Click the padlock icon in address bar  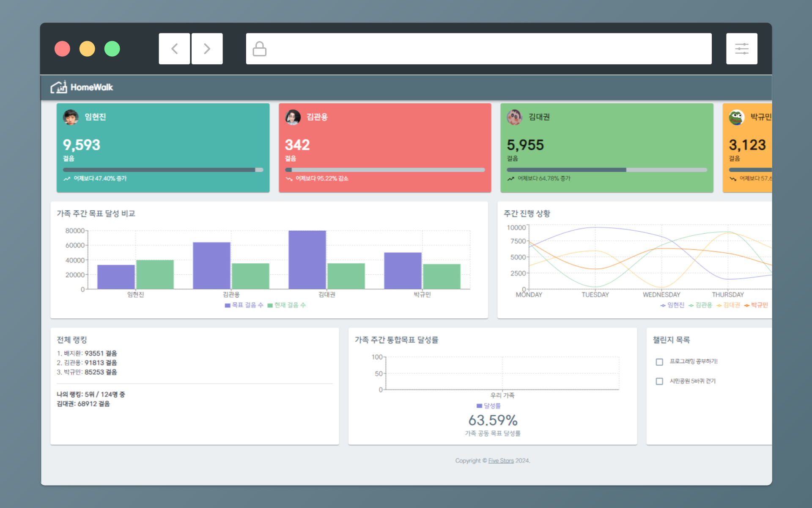click(259, 49)
